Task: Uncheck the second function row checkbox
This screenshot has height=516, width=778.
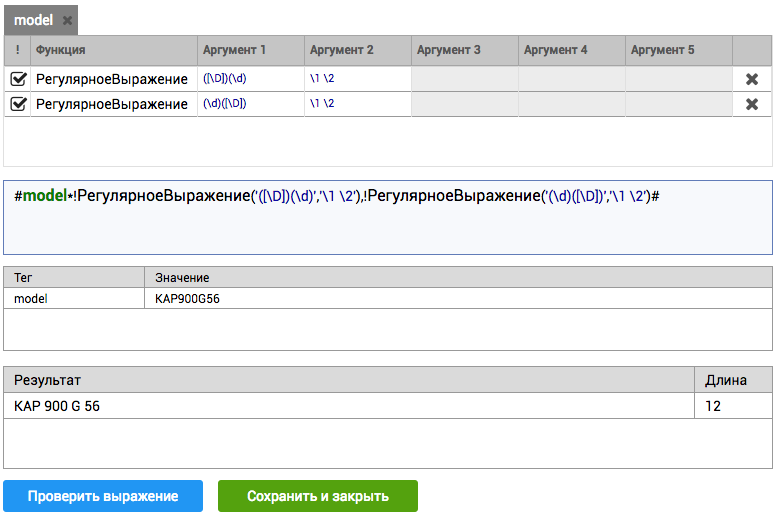Action: tap(18, 104)
